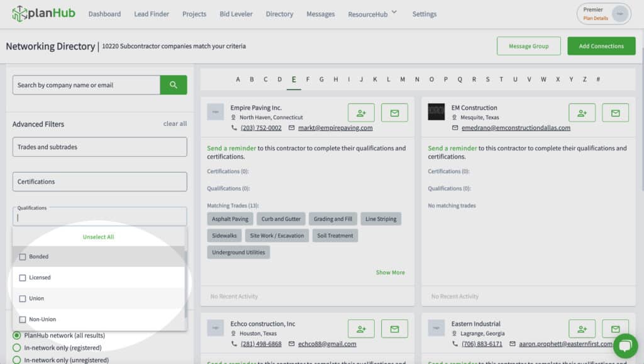This screenshot has width=644, height=364.
Task: Click the Unselect All link
Action: coord(98,237)
